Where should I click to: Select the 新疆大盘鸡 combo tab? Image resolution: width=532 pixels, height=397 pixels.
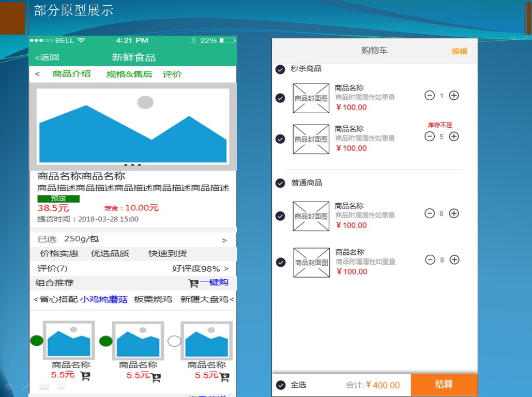tap(204, 299)
